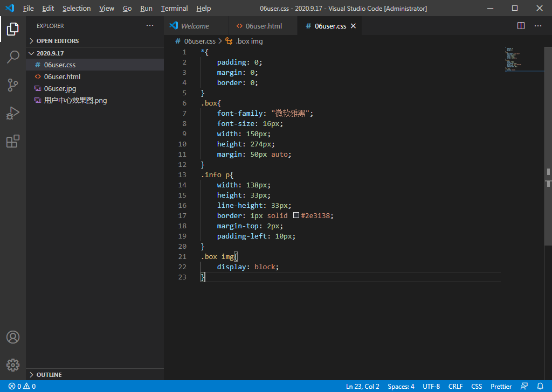Open the Extensions view icon
Viewport: 552px width, 392px height.
pyautogui.click(x=13, y=141)
